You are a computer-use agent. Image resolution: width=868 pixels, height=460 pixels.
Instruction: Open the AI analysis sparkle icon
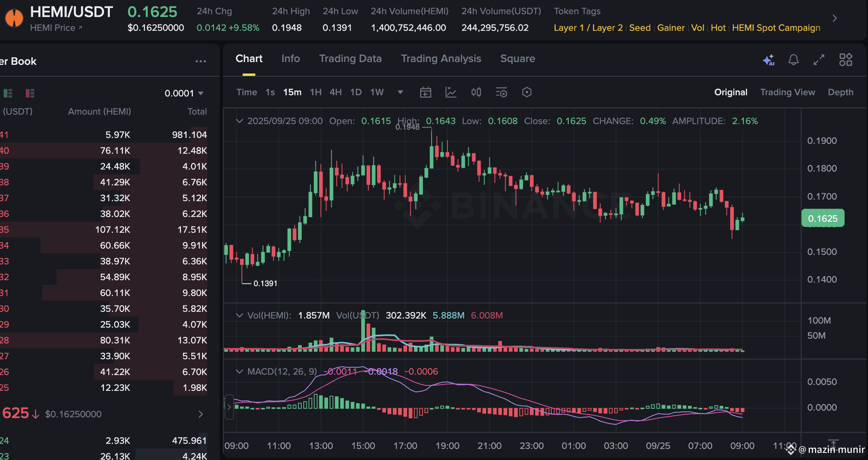click(x=768, y=60)
